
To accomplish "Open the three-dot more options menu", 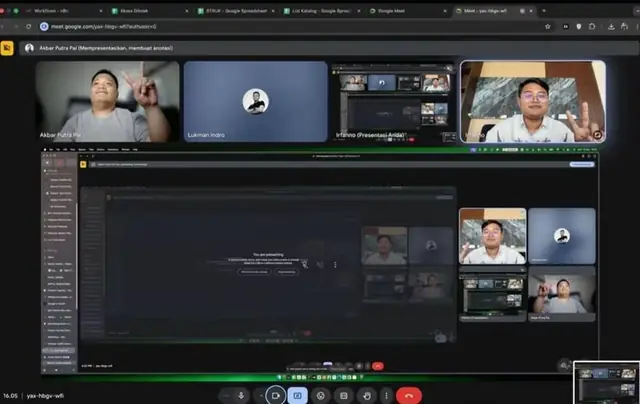I will click(x=386, y=395).
